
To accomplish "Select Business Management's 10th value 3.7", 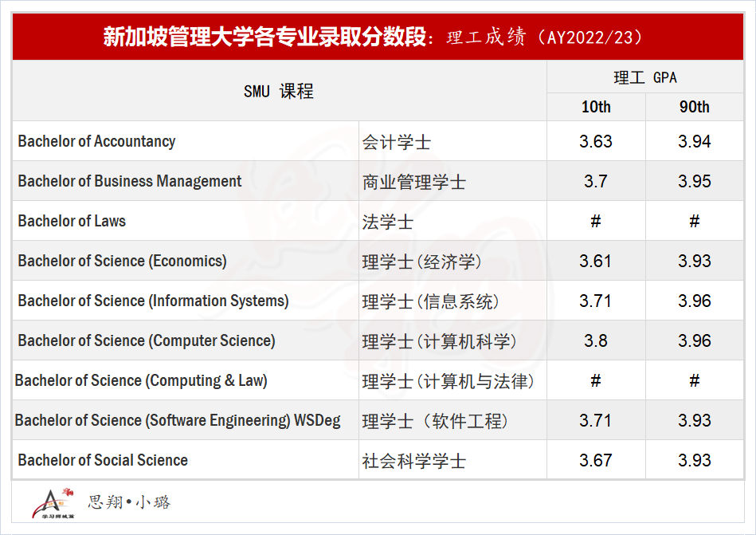I will (x=596, y=181).
